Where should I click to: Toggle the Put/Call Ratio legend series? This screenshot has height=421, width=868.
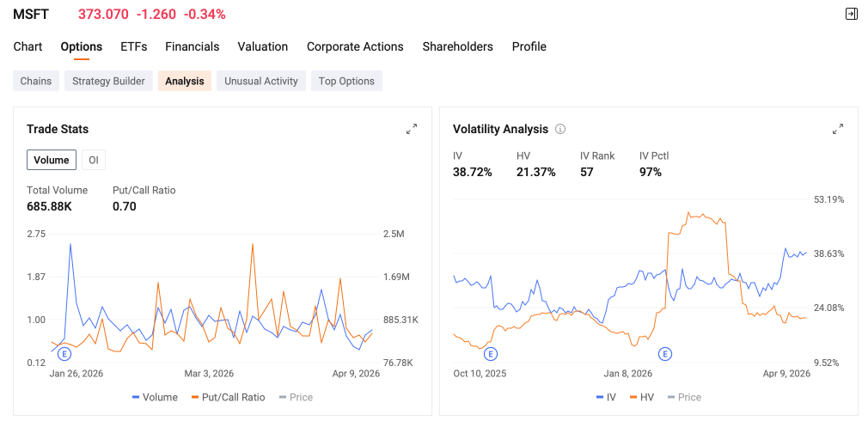coord(228,397)
